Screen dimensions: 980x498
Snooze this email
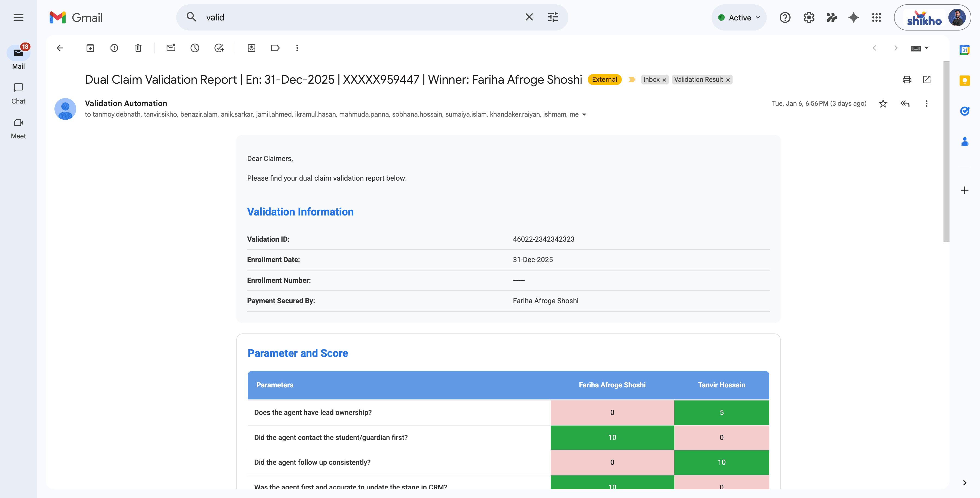tap(195, 48)
